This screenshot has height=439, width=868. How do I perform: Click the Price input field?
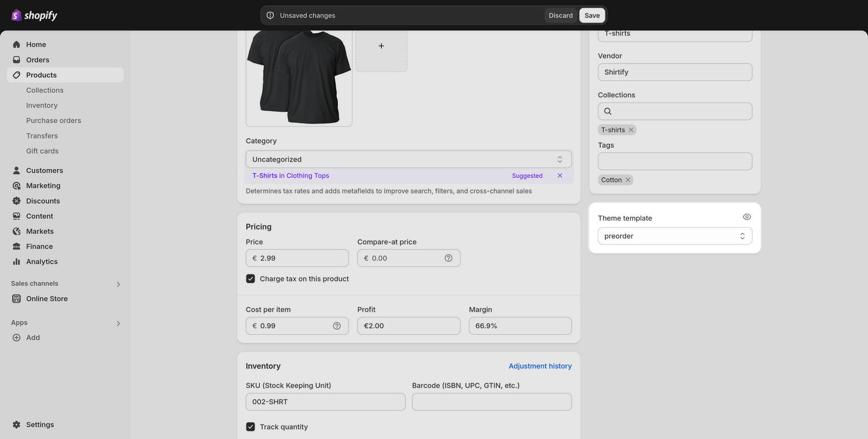pos(297,258)
